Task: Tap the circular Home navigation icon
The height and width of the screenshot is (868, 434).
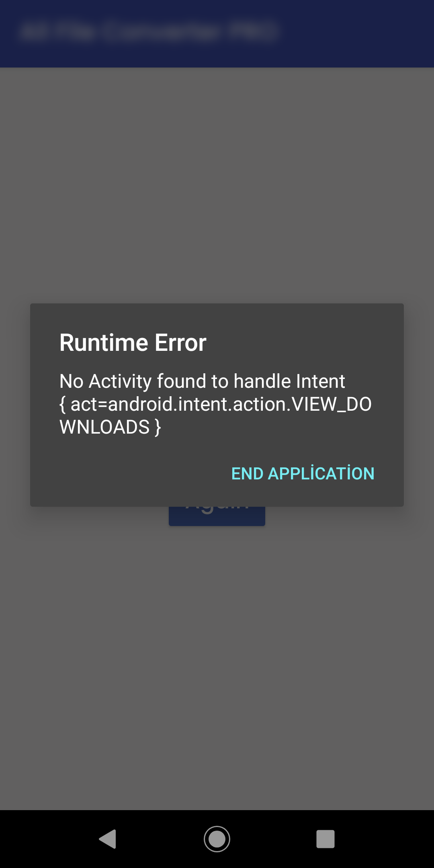Action: coord(217,839)
